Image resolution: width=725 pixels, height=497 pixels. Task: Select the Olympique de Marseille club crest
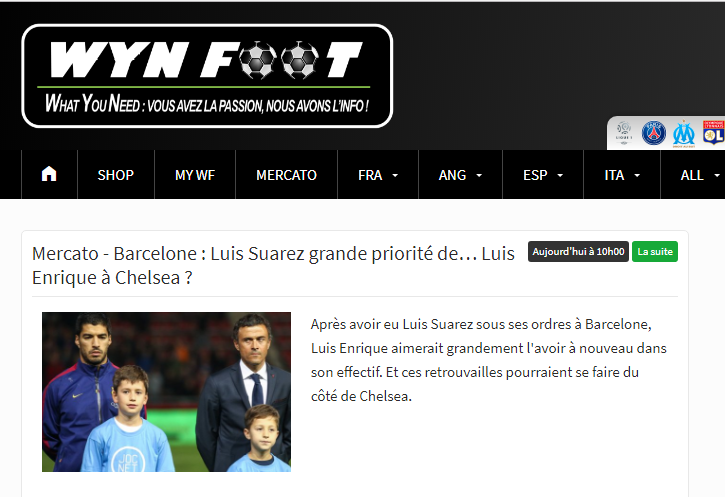(x=684, y=134)
